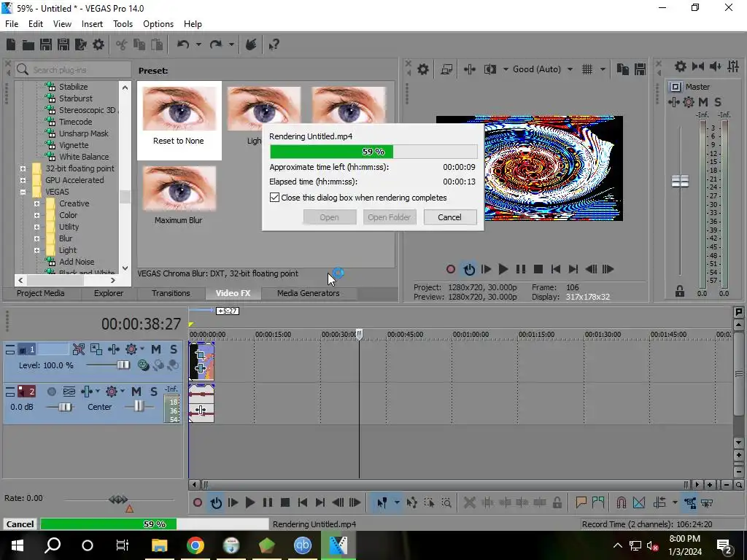The width and height of the screenshot is (747, 560).
Task: Click Preview on External Monitor icon
Action: coord(446,69)
